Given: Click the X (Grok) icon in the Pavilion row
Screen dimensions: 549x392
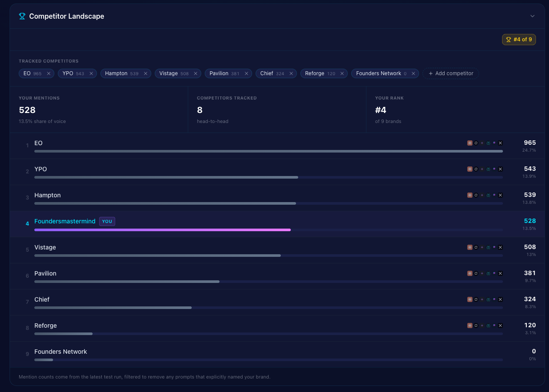Looking at the screenshot, I should click(500, 273).
